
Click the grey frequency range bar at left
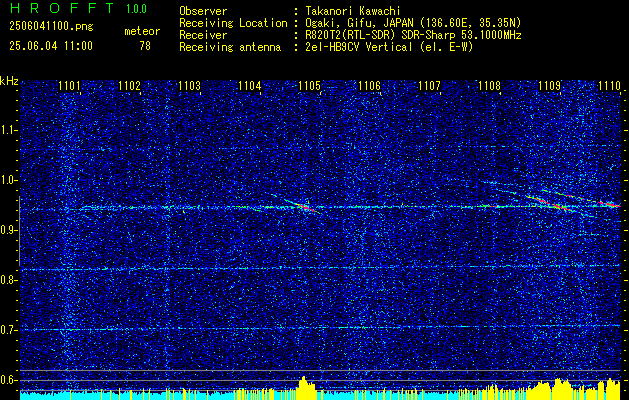[x=19, y=231]
